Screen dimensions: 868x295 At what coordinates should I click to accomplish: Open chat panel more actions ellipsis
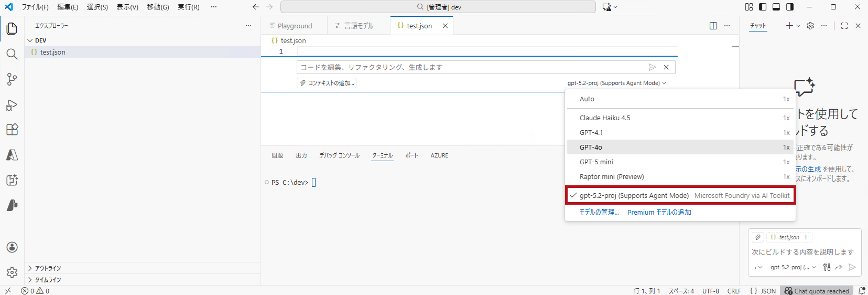coord(824,26)
